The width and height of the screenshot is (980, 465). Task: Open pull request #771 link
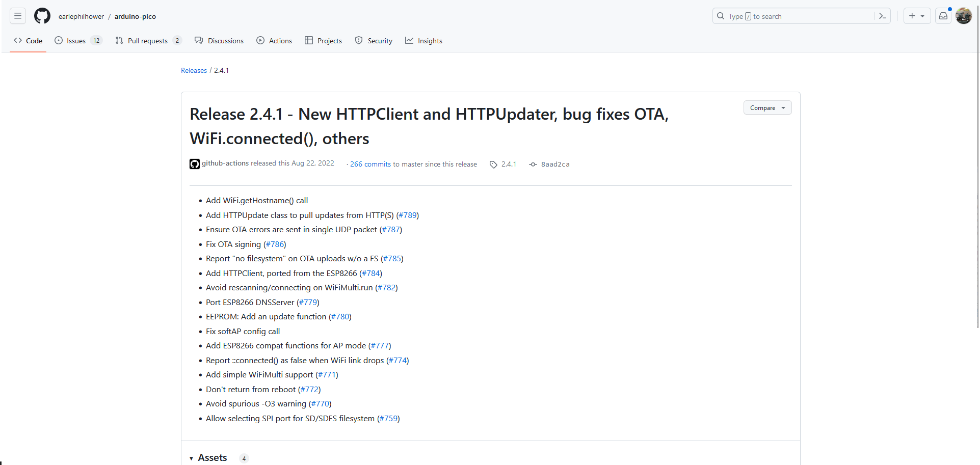[x=327, y=374]
